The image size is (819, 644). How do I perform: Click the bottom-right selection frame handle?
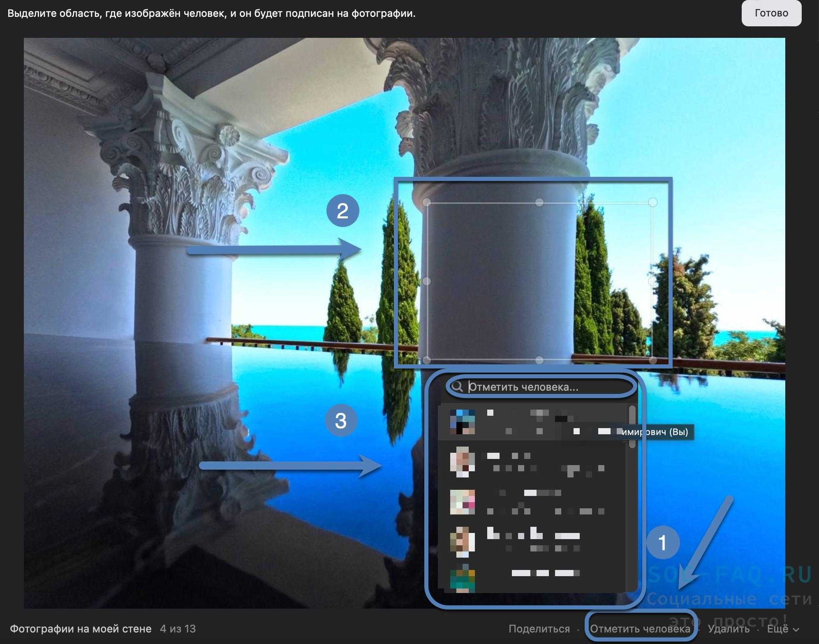653,360
